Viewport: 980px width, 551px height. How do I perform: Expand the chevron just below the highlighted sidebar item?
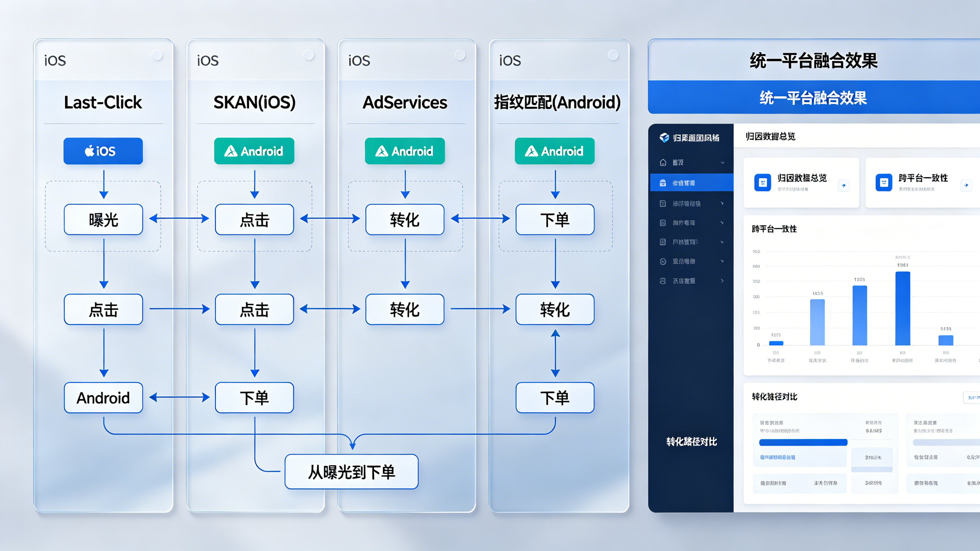point(723,203)
